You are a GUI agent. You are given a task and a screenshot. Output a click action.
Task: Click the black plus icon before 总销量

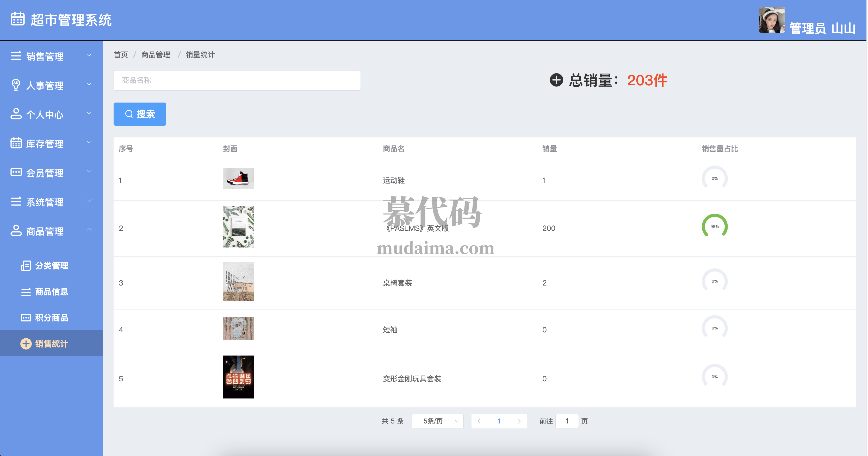556,80
